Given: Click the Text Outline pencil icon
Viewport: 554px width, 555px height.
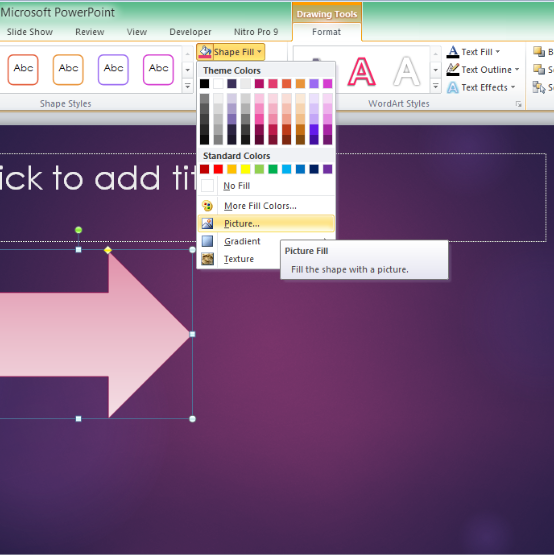Looking at the screenshot, I should click(452, 69).
